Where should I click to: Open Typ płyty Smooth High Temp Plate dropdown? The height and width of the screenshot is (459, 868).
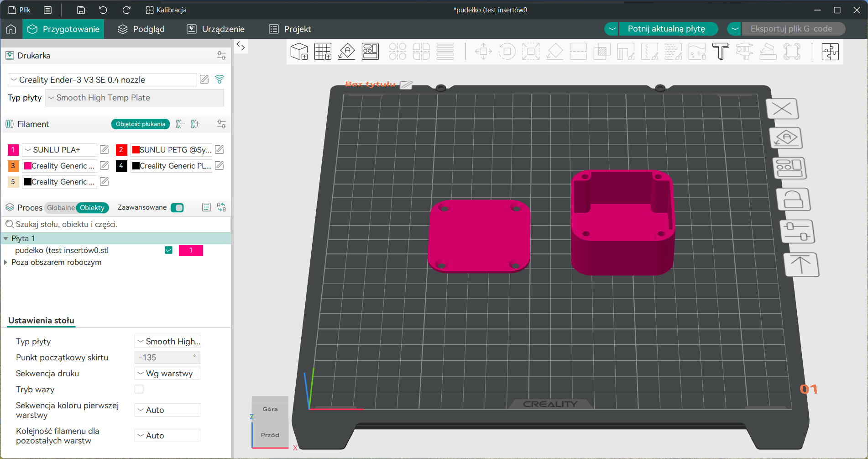point(135,98)
